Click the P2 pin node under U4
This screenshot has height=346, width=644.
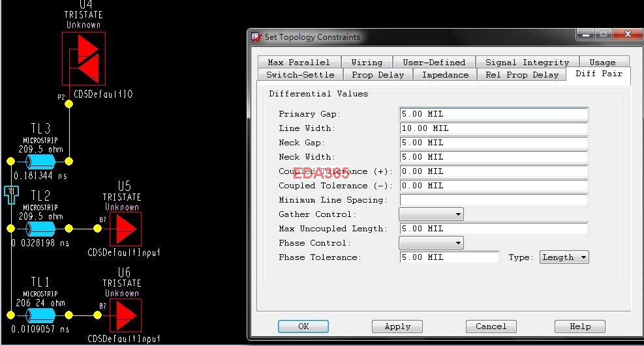tap(69, 104)
